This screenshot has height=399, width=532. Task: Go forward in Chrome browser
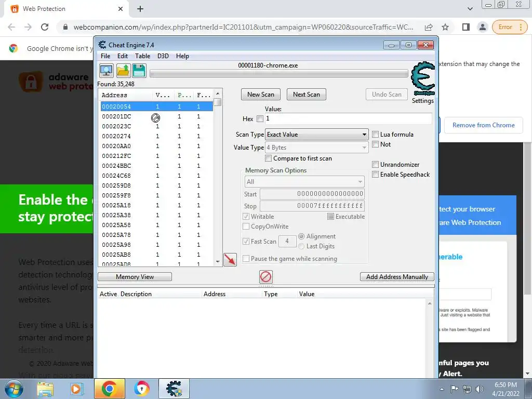(x=28, y=27)
